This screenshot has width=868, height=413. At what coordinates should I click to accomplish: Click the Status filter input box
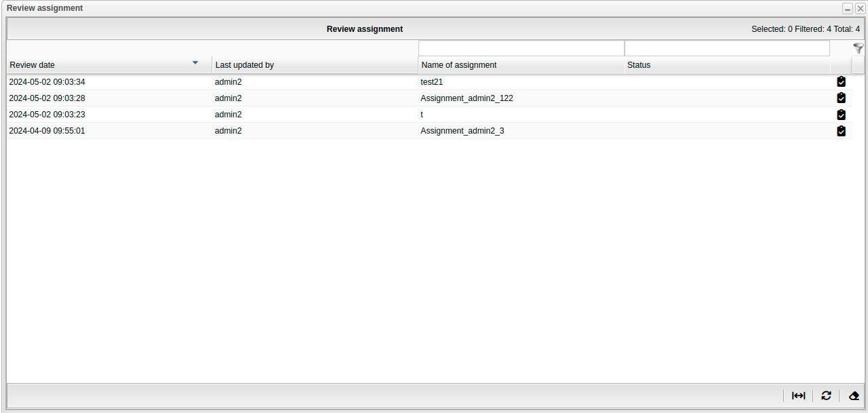(x=726, y=48)
